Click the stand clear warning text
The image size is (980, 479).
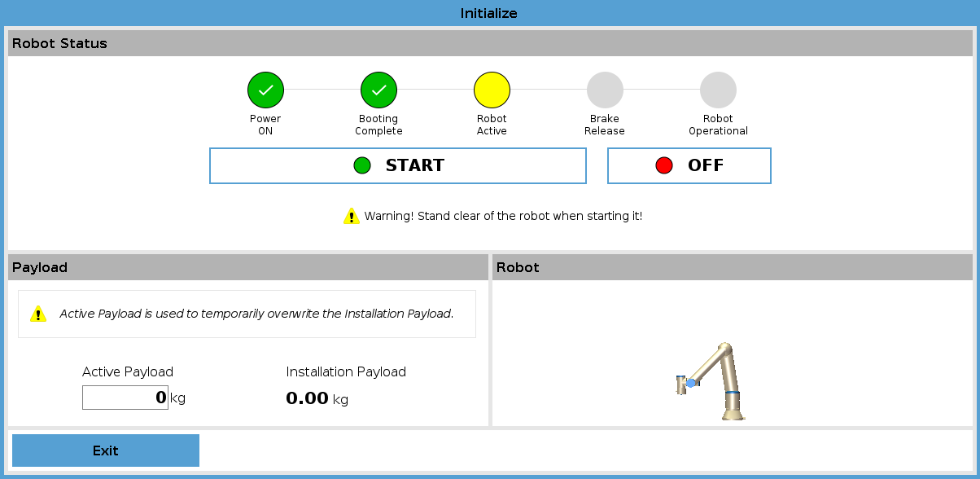[x=503, y=217]
